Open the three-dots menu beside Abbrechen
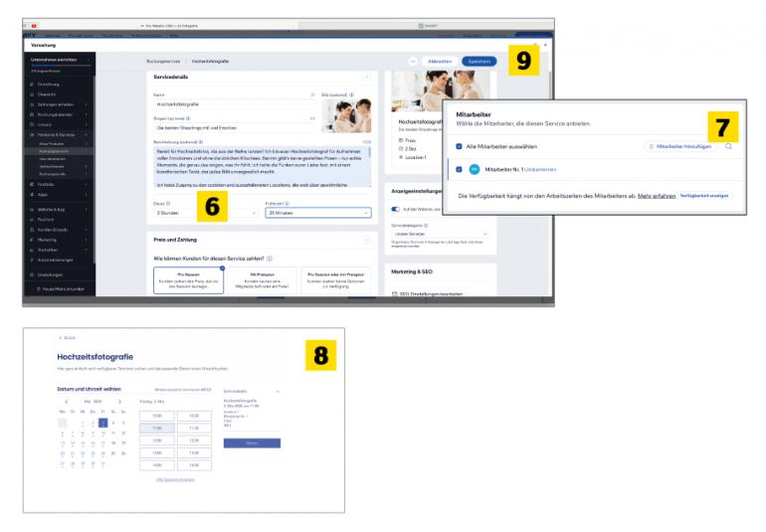Image resolution: width=766 pixels, height=532 pixels. [x=413, y=62]
